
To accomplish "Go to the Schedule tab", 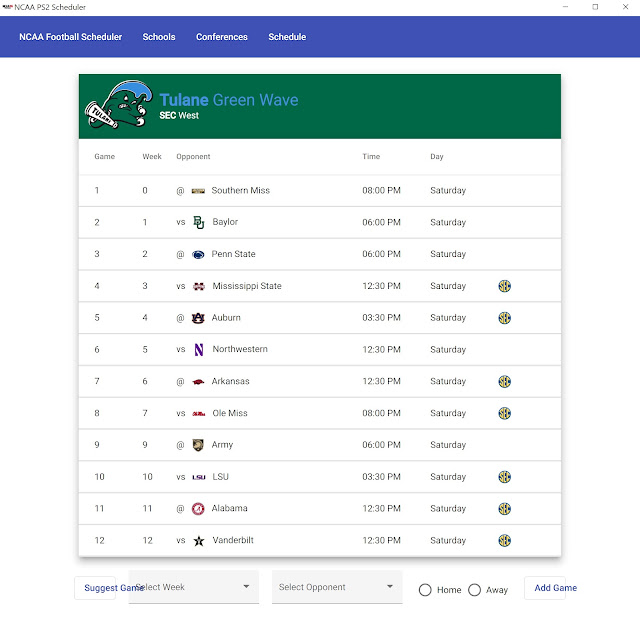I will [287, 37].
